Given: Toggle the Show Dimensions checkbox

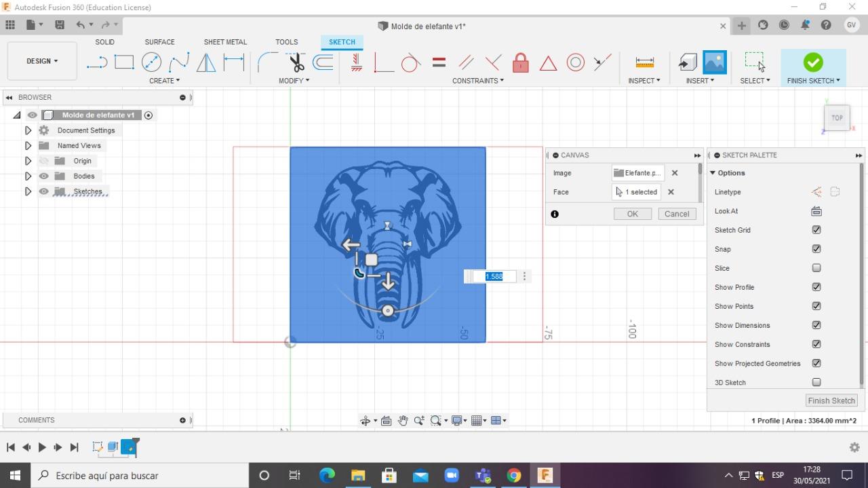Looking at the screenshot, I should click(816, 325).
